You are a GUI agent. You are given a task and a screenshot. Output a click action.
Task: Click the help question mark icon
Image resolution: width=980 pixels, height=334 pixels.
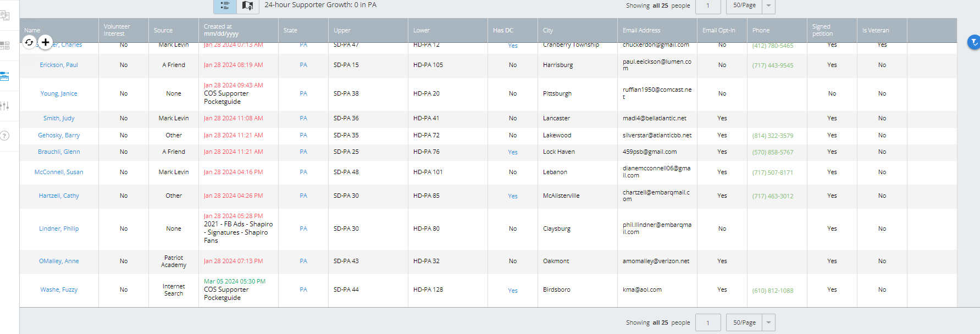point(5,136)
